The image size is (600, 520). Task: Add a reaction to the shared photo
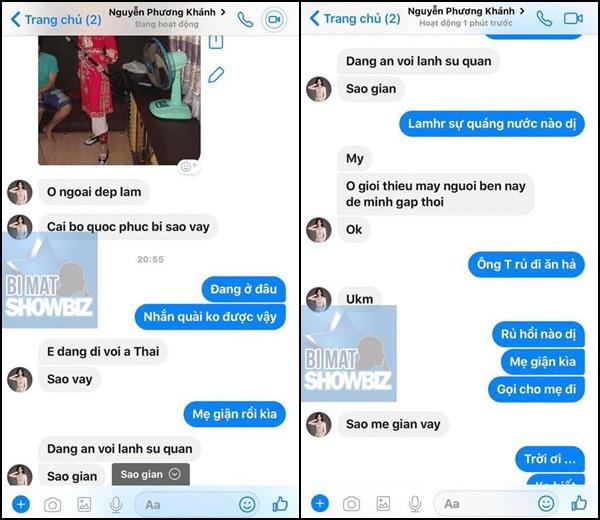coord(188,167)
